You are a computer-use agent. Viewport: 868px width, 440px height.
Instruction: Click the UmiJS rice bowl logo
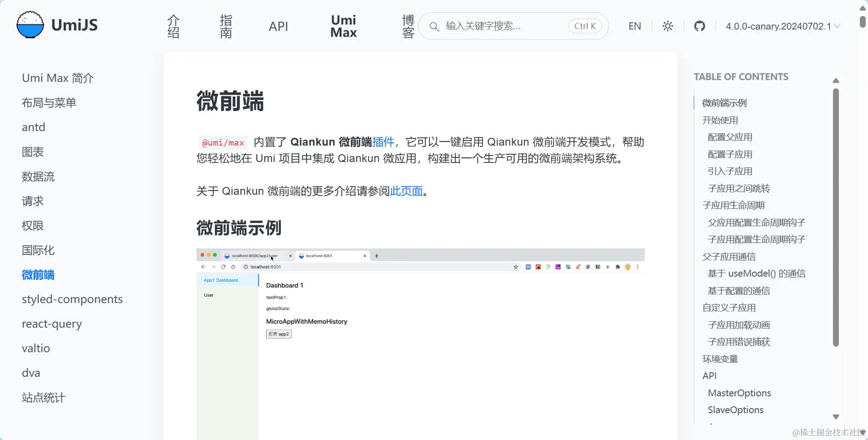(30, 25)
